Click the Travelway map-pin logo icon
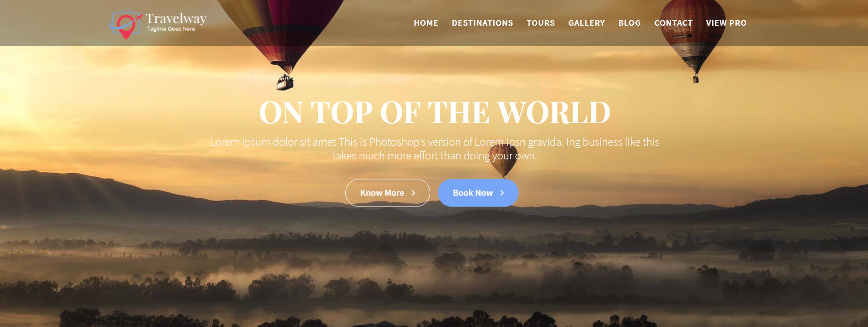This screenshot has height=327, width=868. tap(125, 24)
